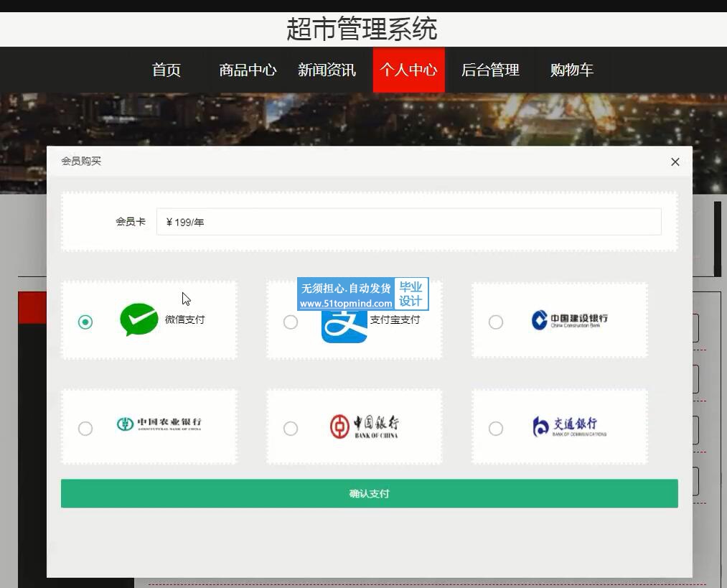Click the China Construction Bank logo
727x588 pixels.
[569, 320]
